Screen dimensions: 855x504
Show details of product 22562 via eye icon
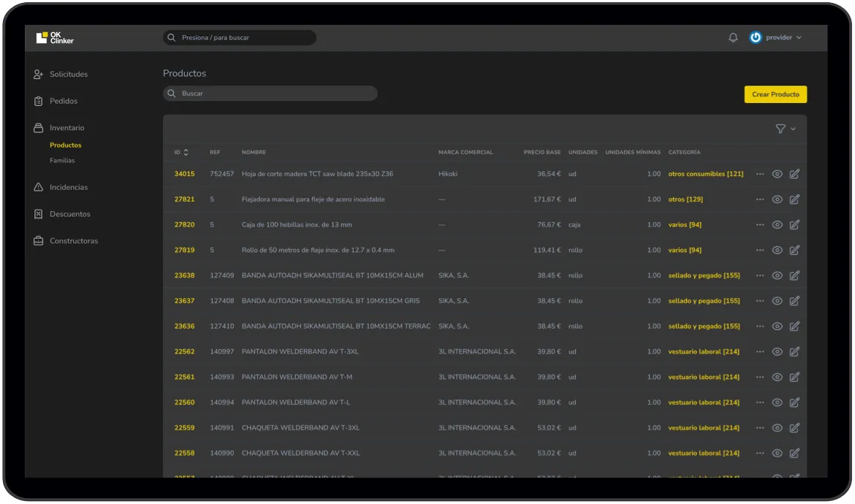778,352
